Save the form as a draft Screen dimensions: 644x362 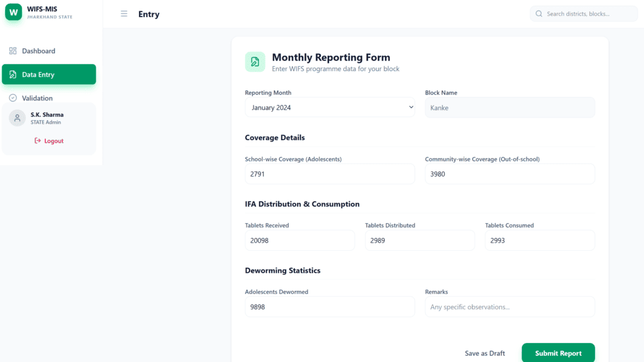click(485, 353)
